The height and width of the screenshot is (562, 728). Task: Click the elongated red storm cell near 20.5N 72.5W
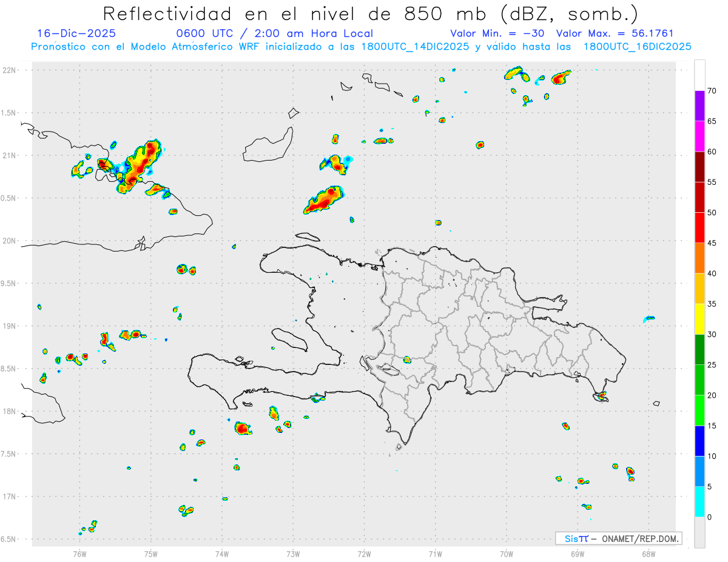pyautogui.click(x=323, y=200)
